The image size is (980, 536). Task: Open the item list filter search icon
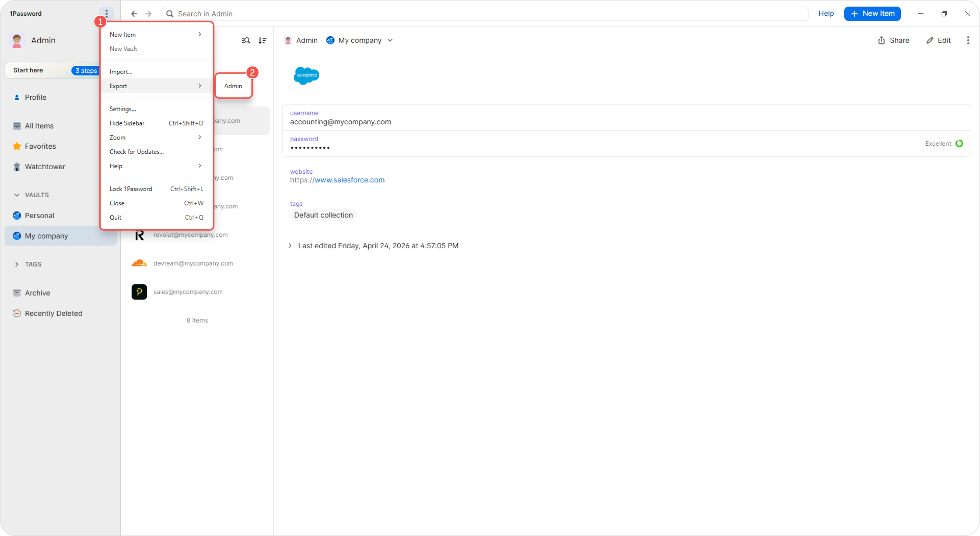pos(246,40)
